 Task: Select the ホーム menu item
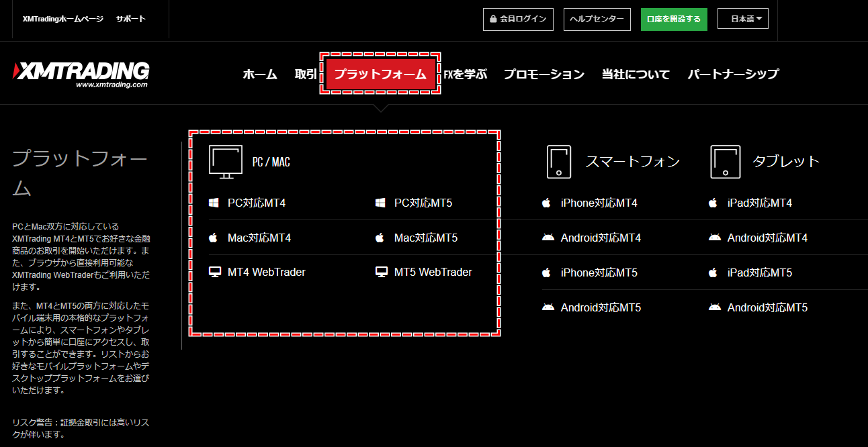(259, 74)
